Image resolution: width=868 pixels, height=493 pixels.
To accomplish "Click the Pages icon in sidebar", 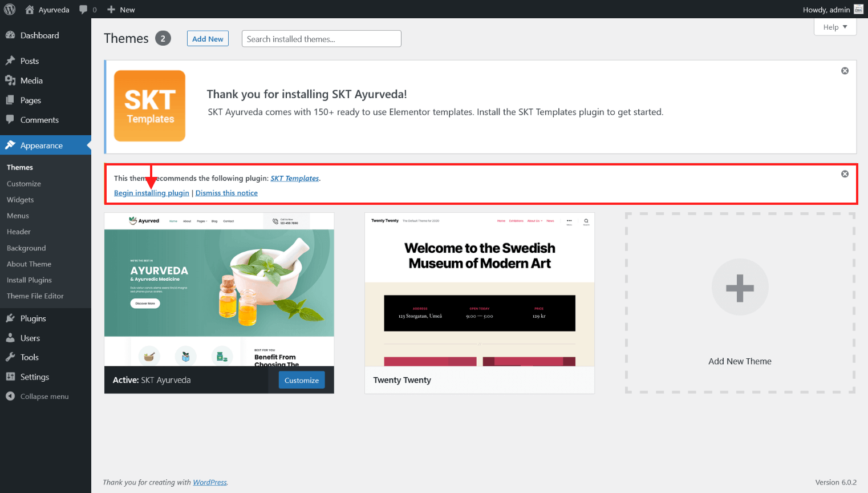I will tap(10, 100).
